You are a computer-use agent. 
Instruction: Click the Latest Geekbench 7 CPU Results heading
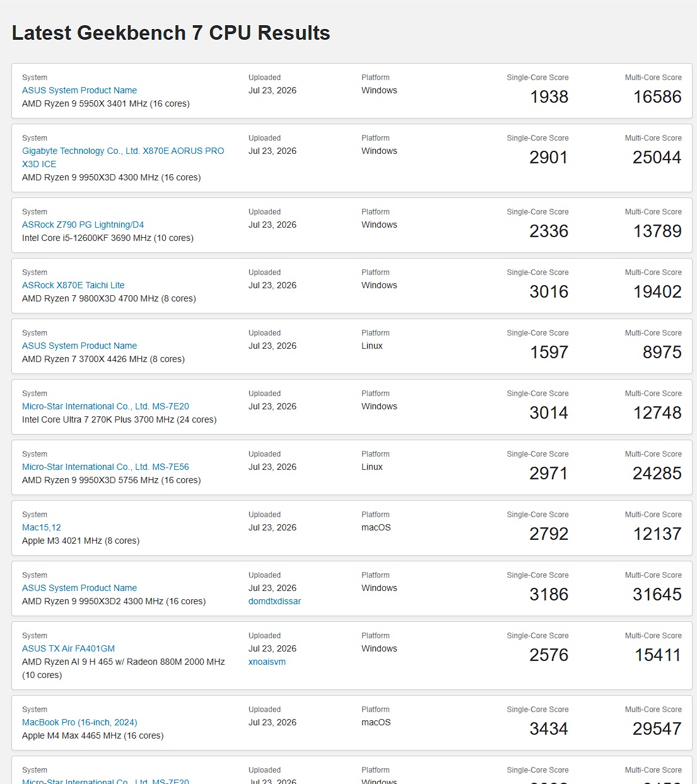click(x=171, y=33)
